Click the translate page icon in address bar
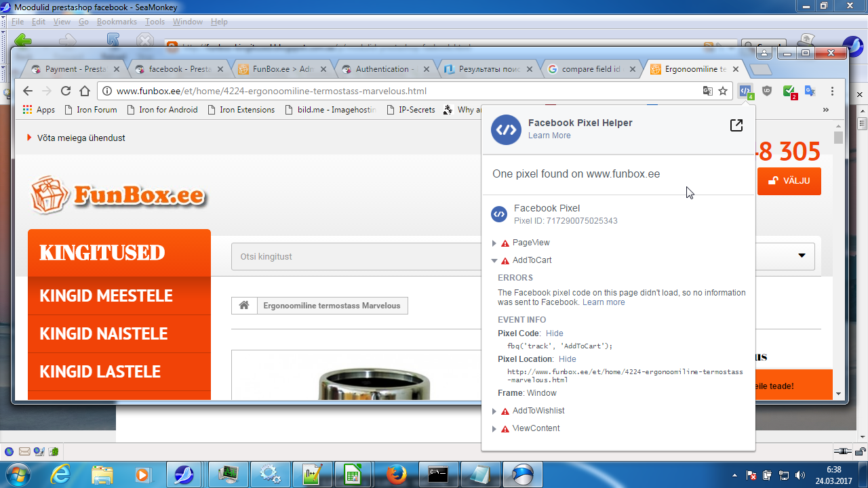Screen dimensions: 868x488 coord(707,91)
